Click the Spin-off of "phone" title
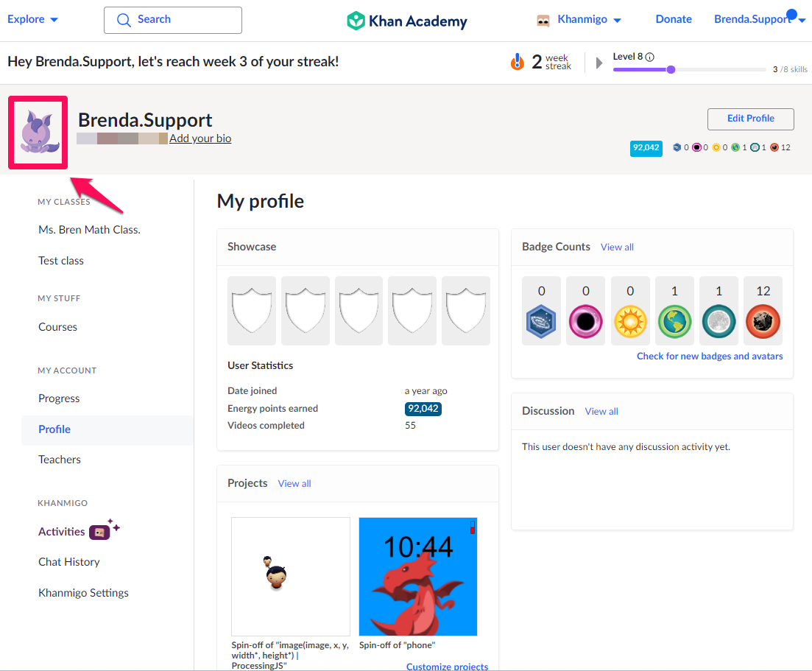812x671 pixels. coord(398,645)
